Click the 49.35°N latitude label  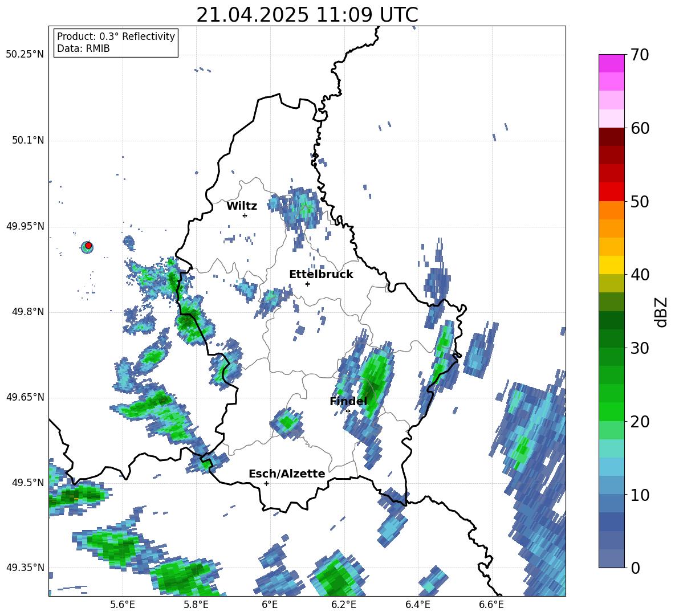point(25,568)
